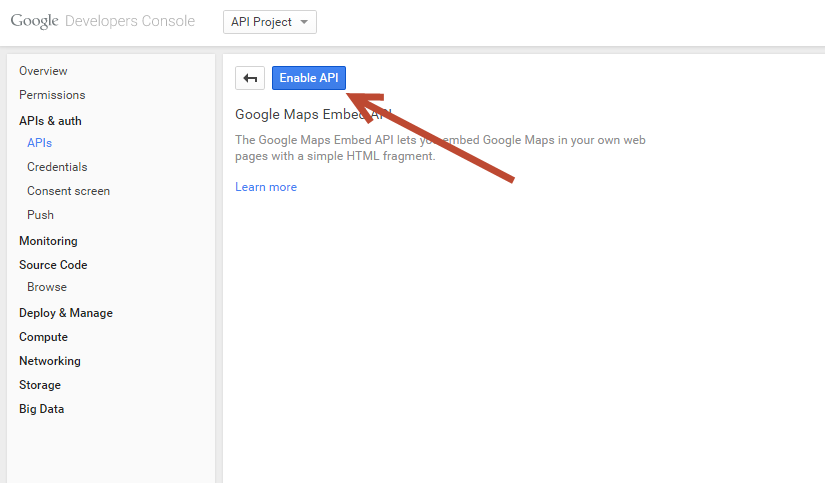This screenshot has width=825, height=483.
Task: Click the Google Developers Console logo
Action: (103, 21)
